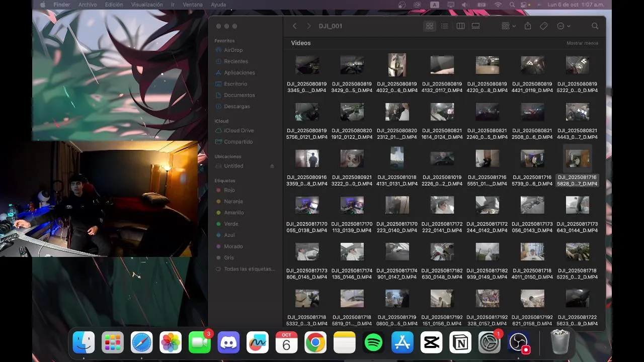Open OBS from the Dock
The width and height of the screenshot is (644, 362).
click(518, 343)
